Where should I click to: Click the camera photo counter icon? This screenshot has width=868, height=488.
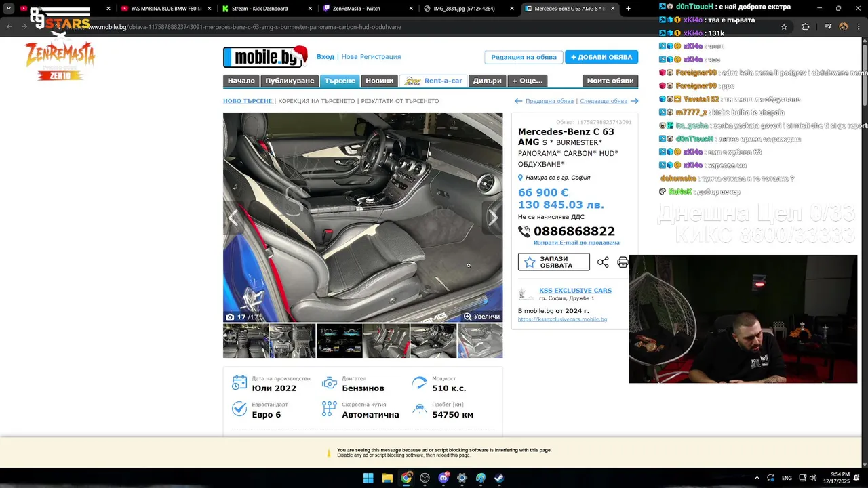tap(230, 317)
